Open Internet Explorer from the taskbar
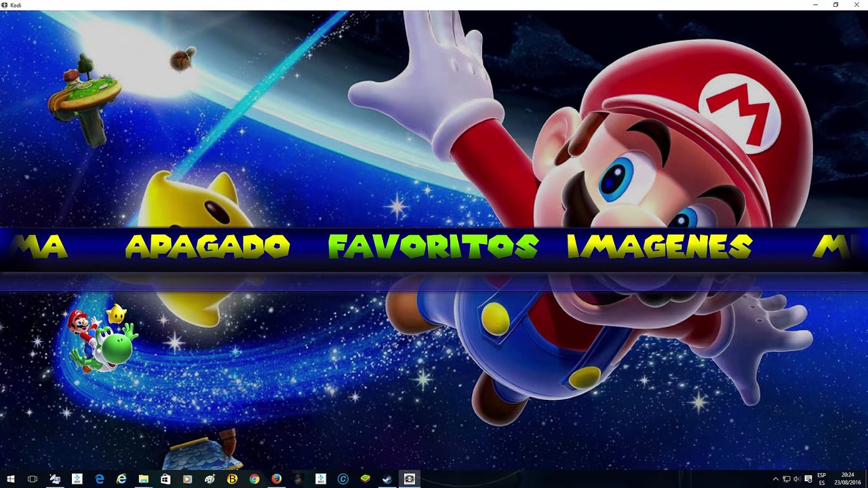Viewport: 868px width, 488px height. click(121, 479)
